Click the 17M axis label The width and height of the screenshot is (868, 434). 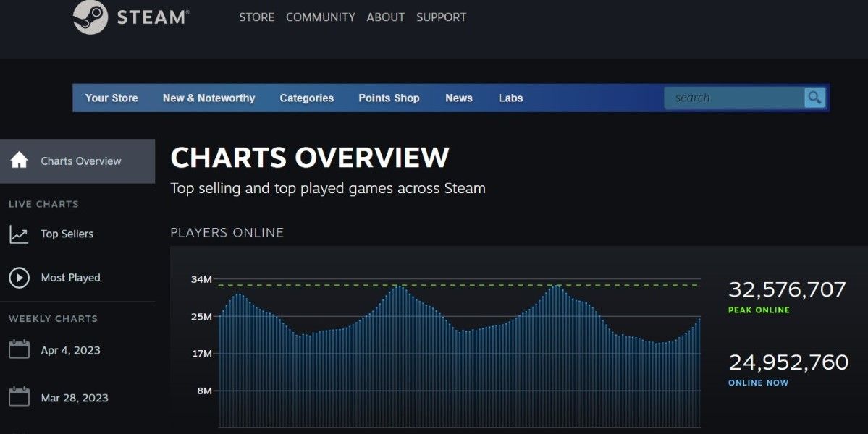point(201,353)
